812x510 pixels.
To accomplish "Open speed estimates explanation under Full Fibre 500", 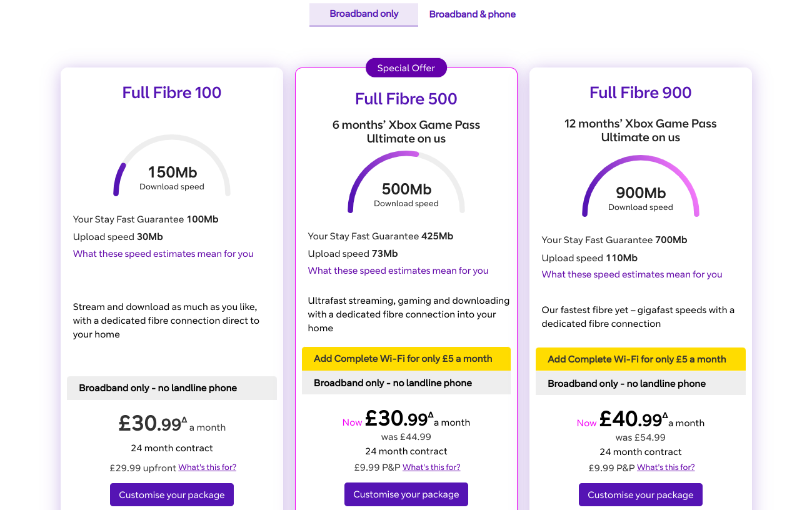I will (398, 271).
